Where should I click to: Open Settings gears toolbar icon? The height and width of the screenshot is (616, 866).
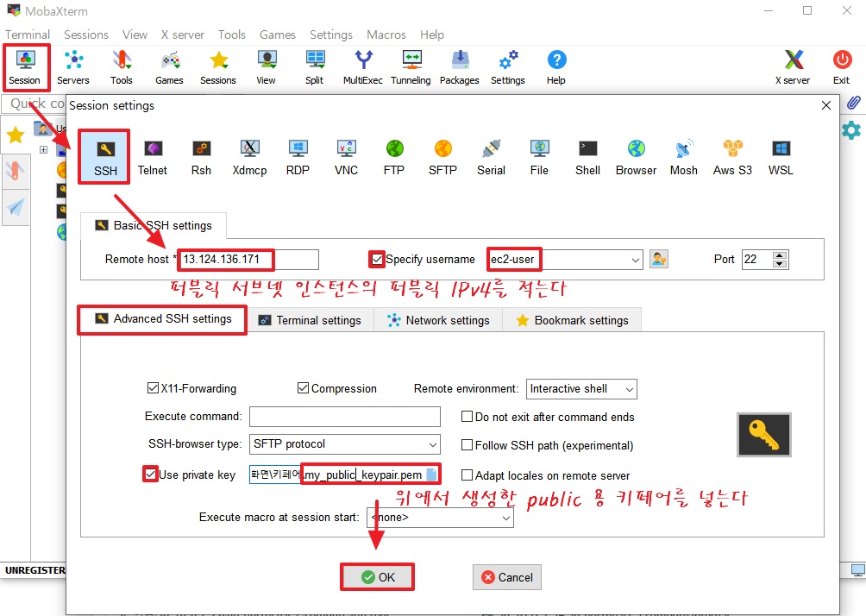pos(508,68)
